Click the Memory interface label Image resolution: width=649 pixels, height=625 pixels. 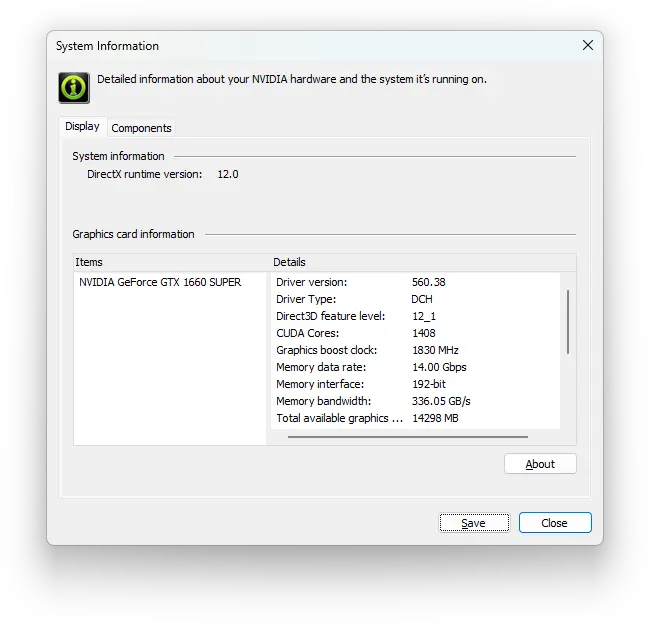coord(320,384)
